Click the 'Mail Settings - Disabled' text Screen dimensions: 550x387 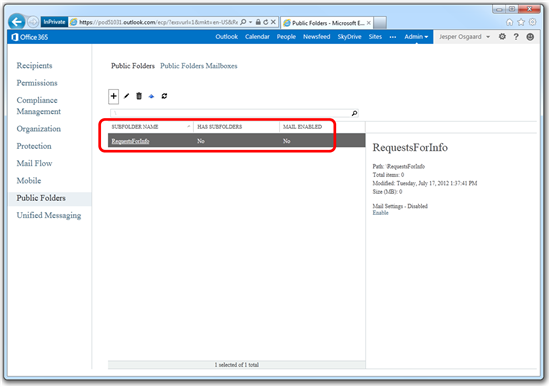click(x=400, y=206)
